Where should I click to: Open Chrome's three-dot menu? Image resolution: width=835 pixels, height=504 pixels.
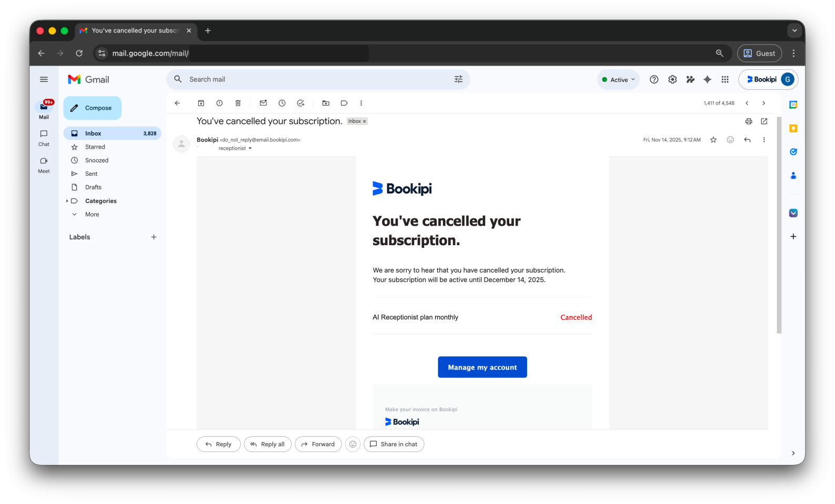coord(793,53)
